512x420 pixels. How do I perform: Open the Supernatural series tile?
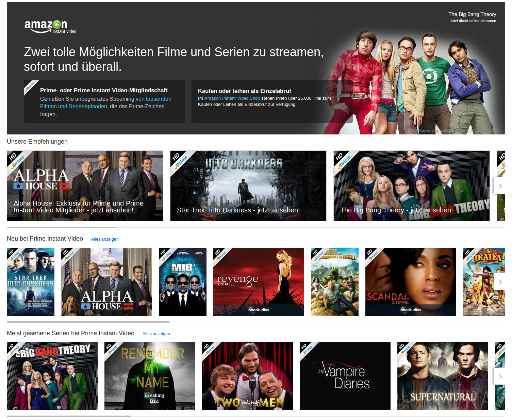pyautogui.click(x=443, y=376)
